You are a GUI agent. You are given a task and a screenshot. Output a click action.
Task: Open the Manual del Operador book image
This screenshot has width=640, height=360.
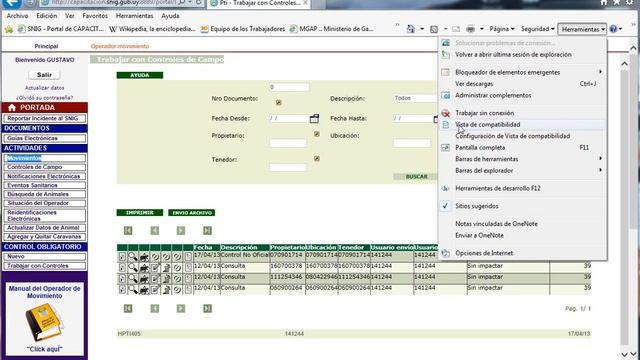pyautogui.click(x=44, y=322)
